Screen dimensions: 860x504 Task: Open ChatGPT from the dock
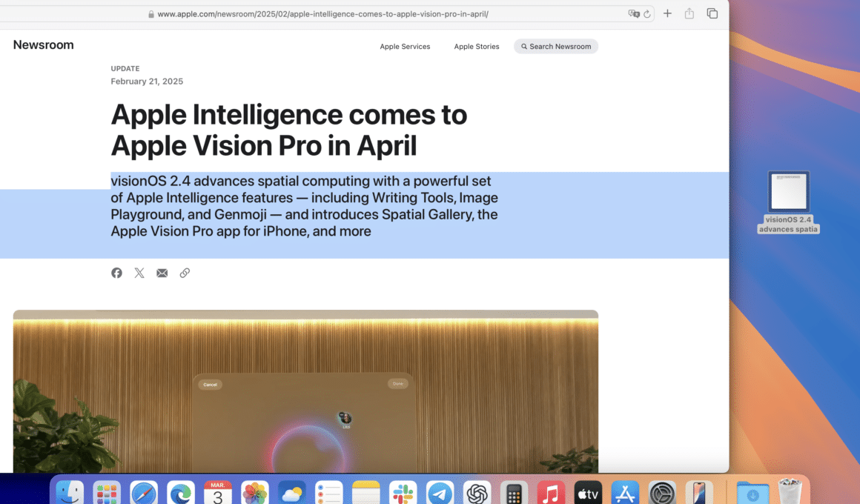[477, 493]
